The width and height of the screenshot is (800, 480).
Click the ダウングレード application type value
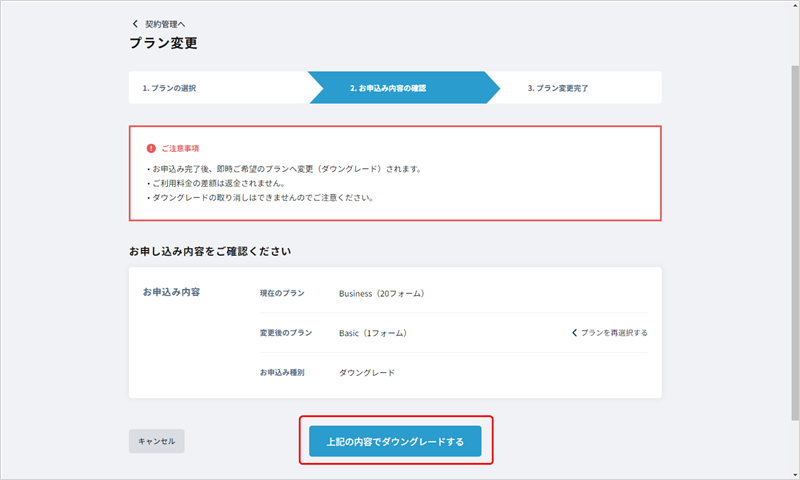pyautogui.click(x=367, y=372)
